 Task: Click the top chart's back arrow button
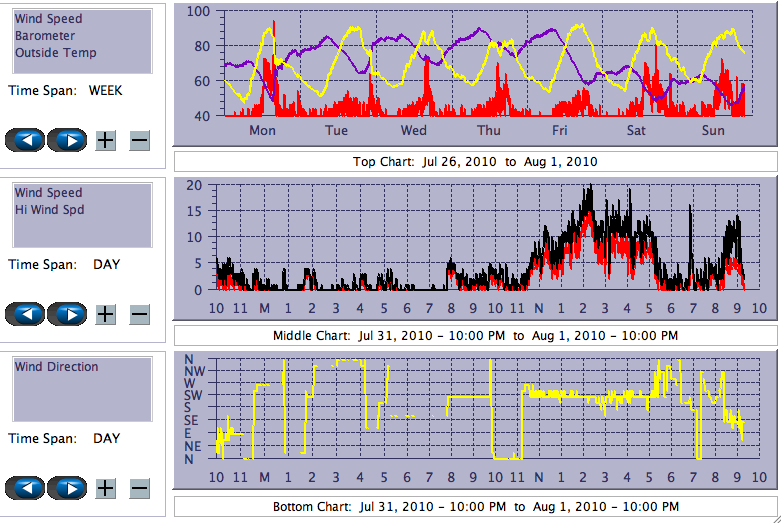[25, 140]
